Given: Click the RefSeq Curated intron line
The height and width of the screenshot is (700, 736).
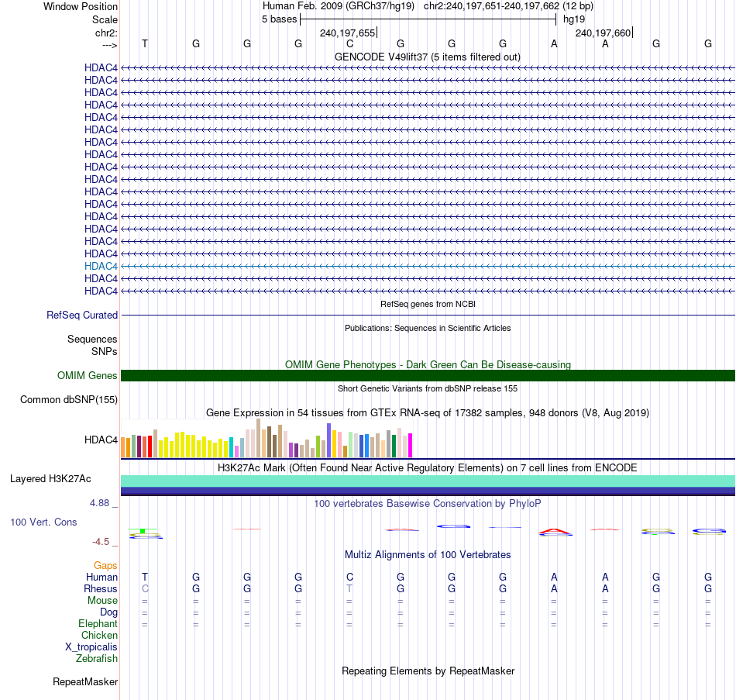Looking at the screenshot, I should pyautogui.click(x=428, y=316).
